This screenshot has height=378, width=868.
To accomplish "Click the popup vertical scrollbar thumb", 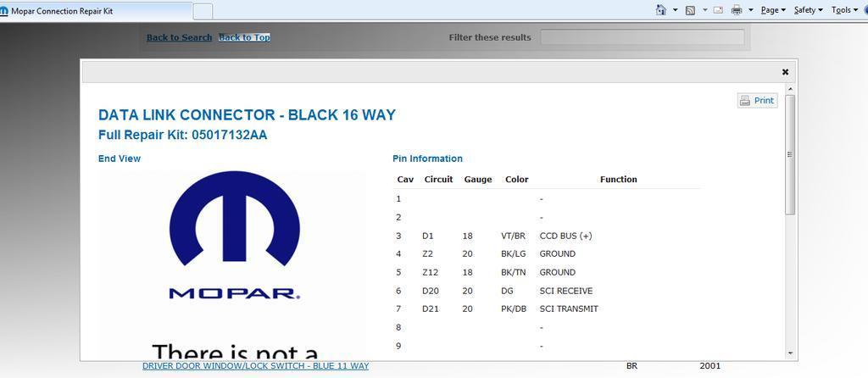I will pos(790,155).
